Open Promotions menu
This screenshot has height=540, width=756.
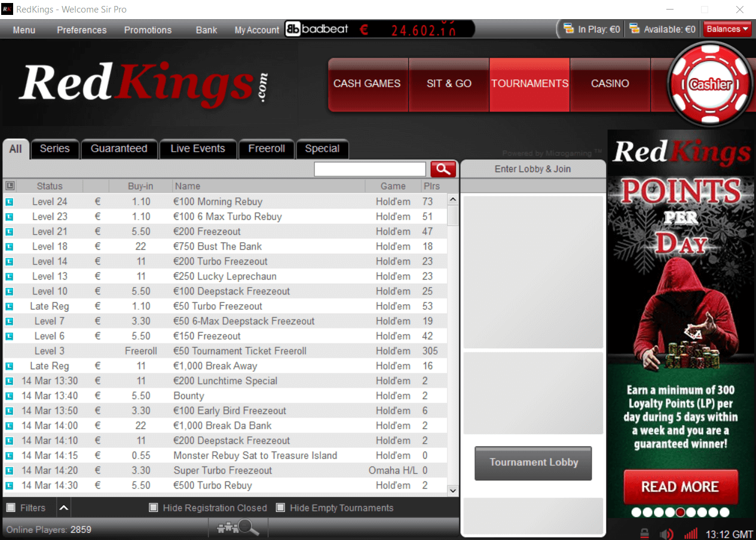tap(148, 30)
